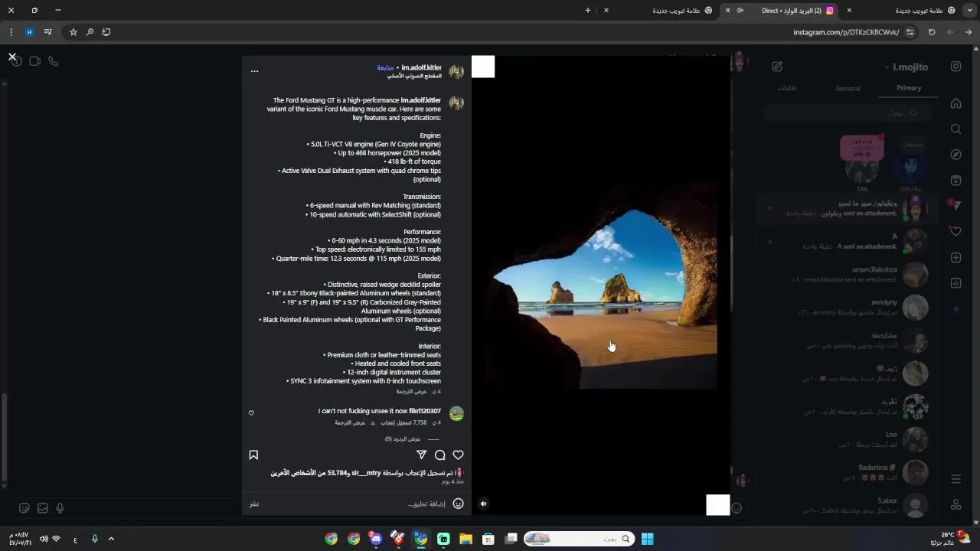Image resolution: width=980 pixels, height=551 pixels.
Task: Open the comment bubble icon under post
Action: coord(440,455)
